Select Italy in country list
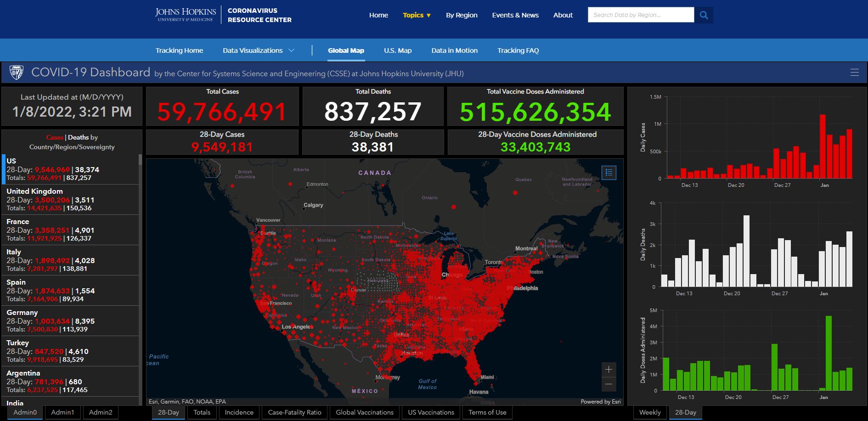 click(70, 260)
